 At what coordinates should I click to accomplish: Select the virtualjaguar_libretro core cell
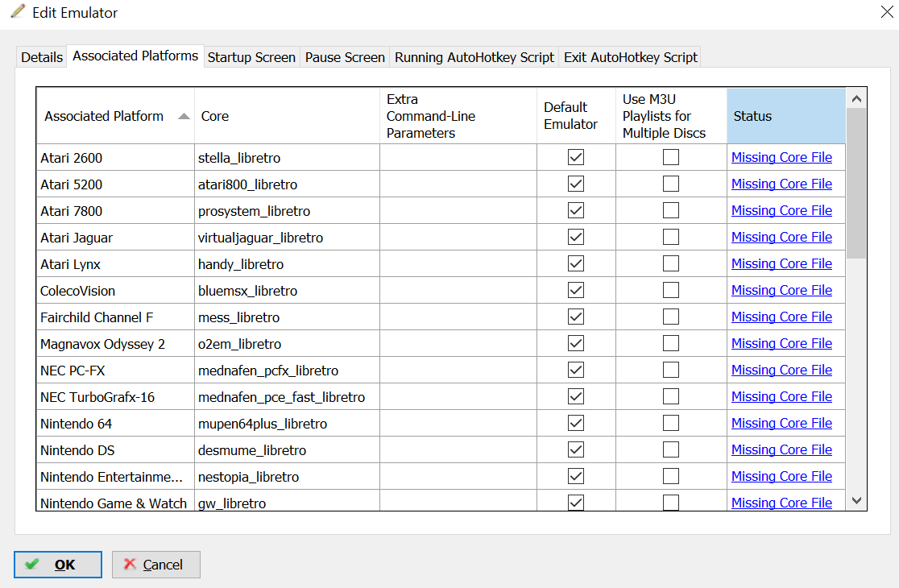[287, 238]
